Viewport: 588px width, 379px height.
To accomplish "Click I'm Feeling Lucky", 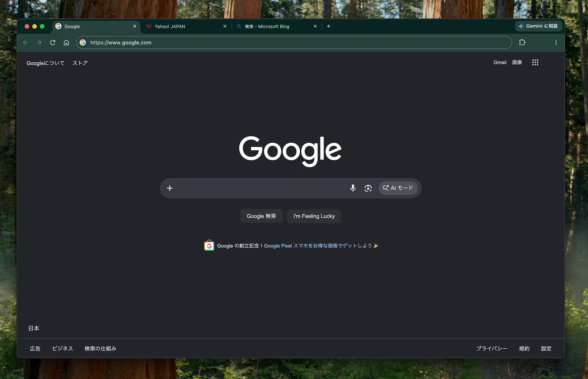I will (x=314, y=216).
